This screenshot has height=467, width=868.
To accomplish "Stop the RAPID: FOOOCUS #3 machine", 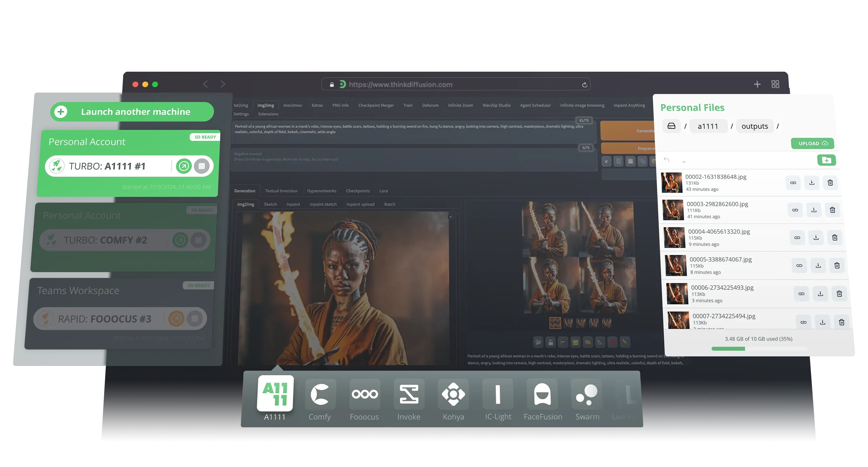I will (x=195, y=318).
